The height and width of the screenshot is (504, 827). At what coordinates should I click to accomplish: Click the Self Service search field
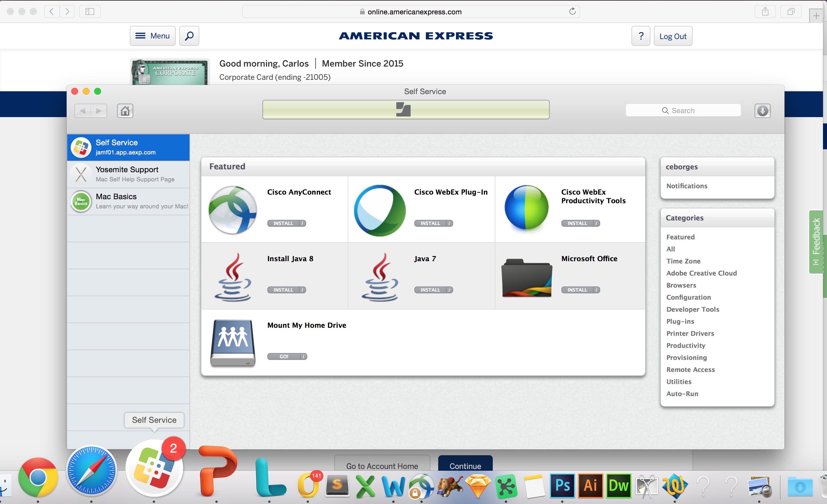pyautogui.click(x=683, y=111)
